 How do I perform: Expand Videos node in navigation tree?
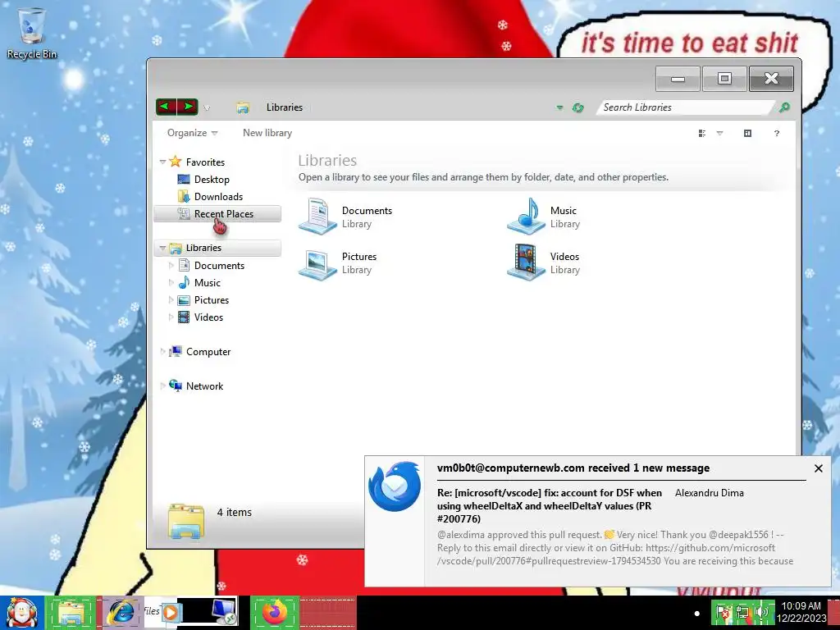[171, 317]
